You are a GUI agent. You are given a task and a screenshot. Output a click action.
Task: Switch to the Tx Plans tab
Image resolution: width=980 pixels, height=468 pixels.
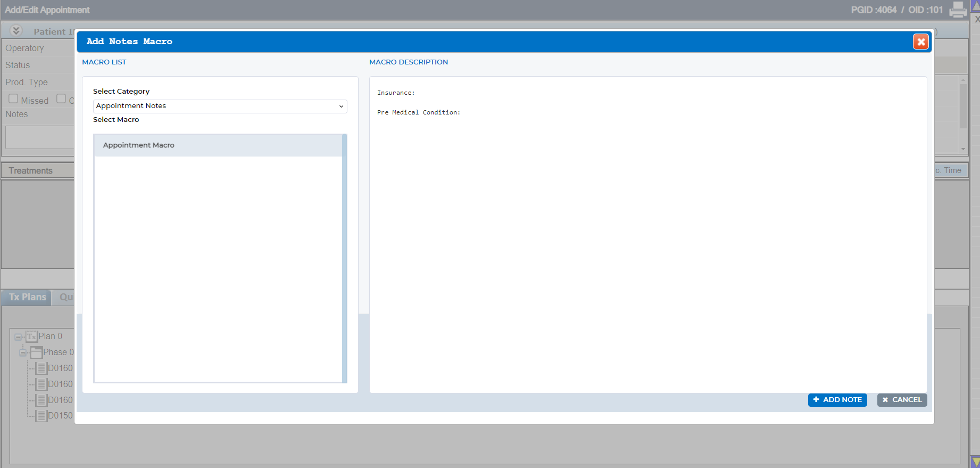pyautogui.click(x=27, y=297)
